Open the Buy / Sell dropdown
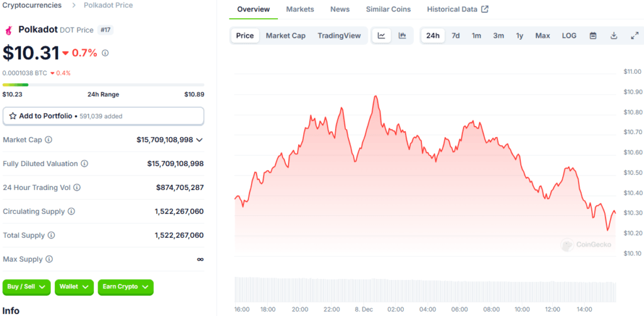Viewport: 644px width, 316px height. click(x=26, y=287)
